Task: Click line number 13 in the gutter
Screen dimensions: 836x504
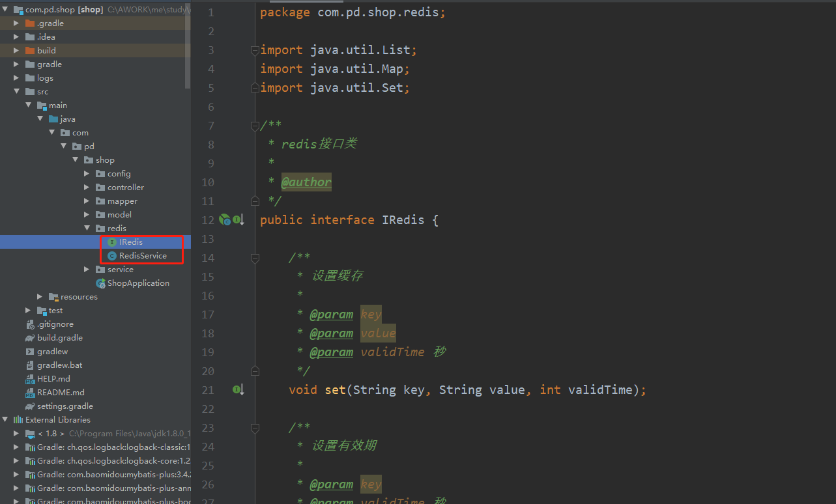Action: click(x=208, y=239)
